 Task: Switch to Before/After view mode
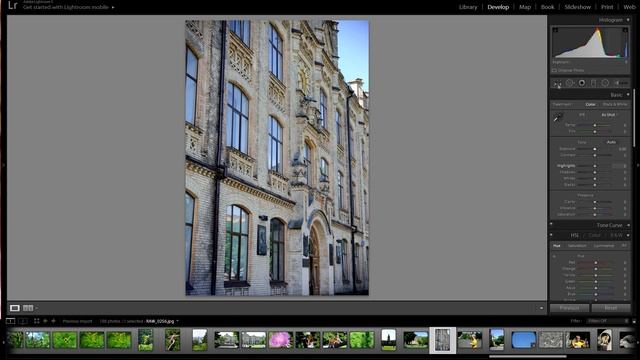click(28, 308)
